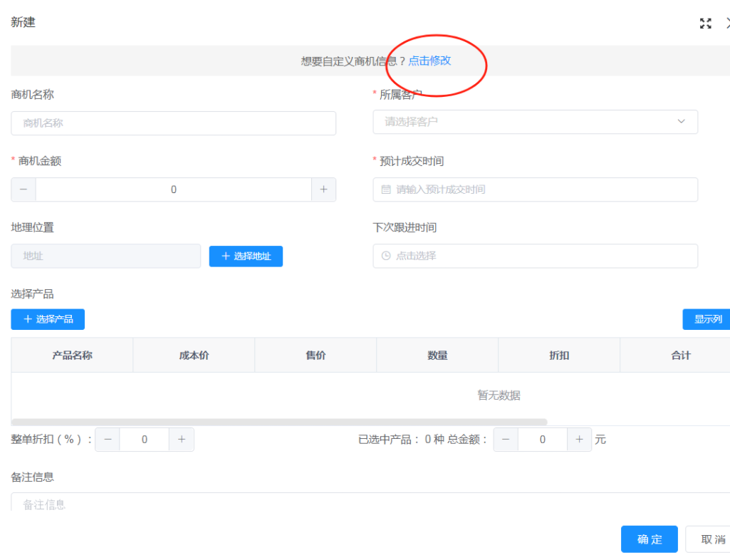The height and width of the screenshot is (560, 730).
Task: Click the minus icon to decrease 商机金额
Action: point(23,190)
